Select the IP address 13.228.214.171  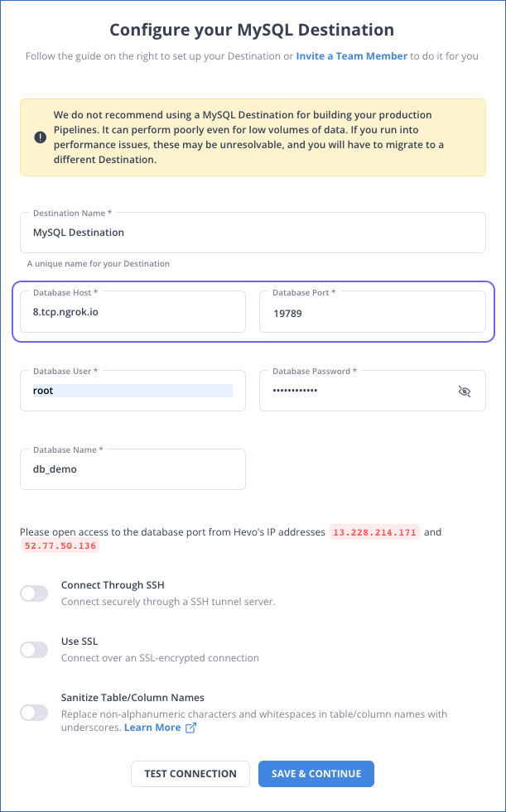374,532
